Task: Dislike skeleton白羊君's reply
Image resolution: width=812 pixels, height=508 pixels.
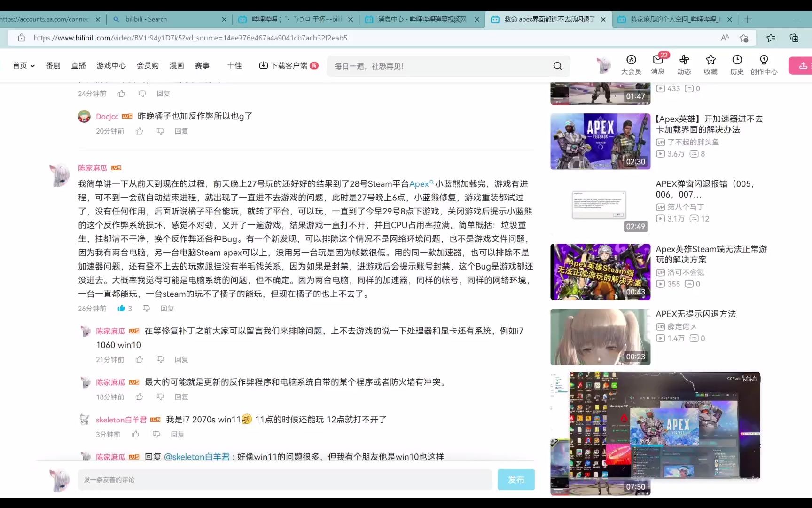Action: [156, 434]
